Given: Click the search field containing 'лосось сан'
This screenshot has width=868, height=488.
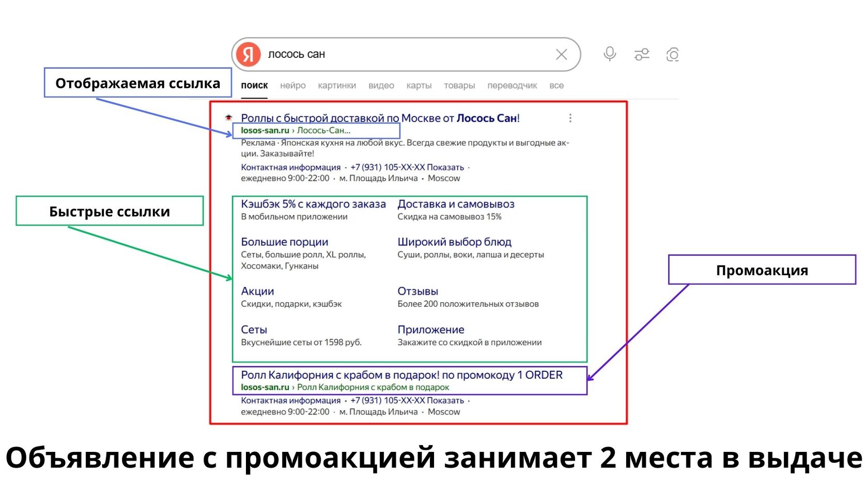Looking at the screenshot, I should [406, 54].
